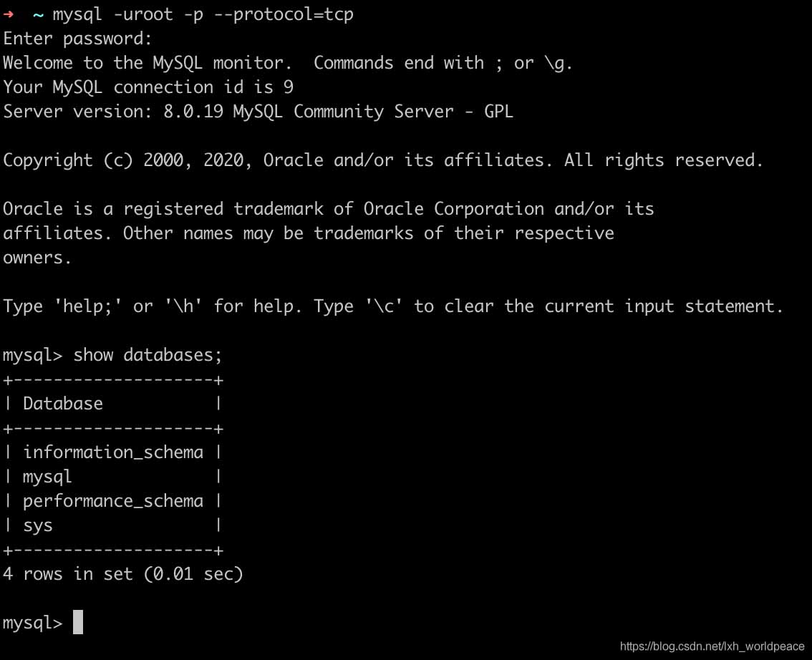Click the block cursor at the empty mysql prompt
812x660 pixels.
point(78,622)
